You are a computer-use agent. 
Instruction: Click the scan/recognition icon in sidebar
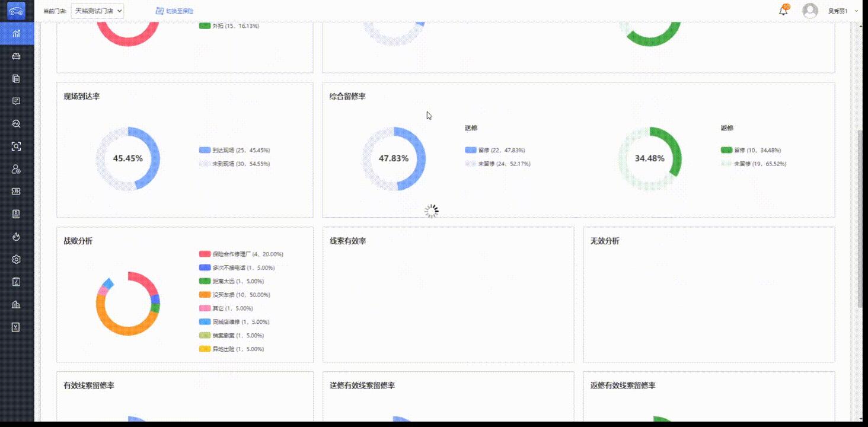(x=16, y=146)
